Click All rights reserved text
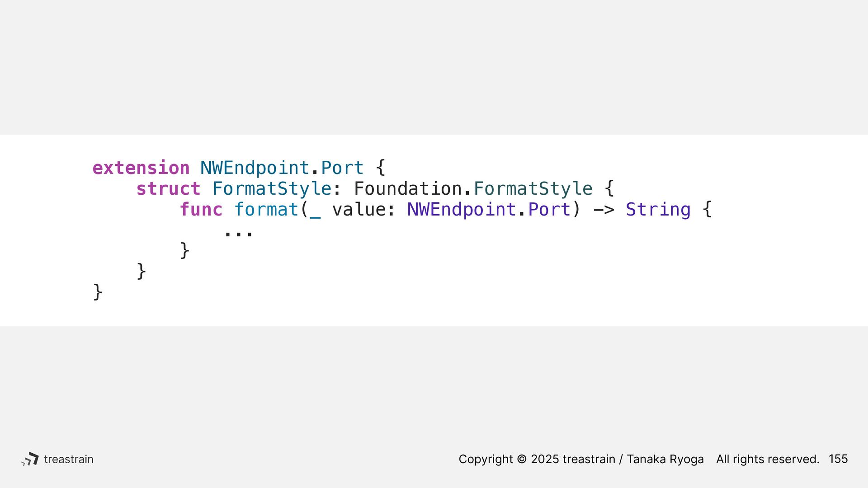 click(768, 459)
